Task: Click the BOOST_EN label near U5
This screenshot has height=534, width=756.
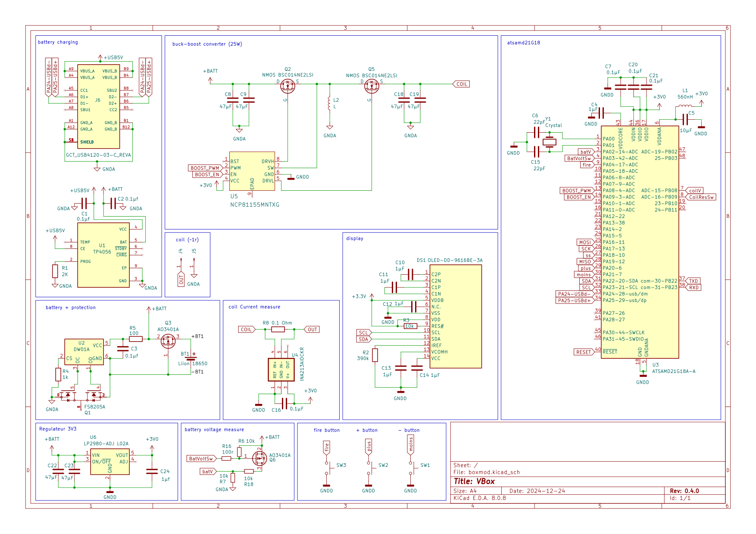Action: coord(207,174)
